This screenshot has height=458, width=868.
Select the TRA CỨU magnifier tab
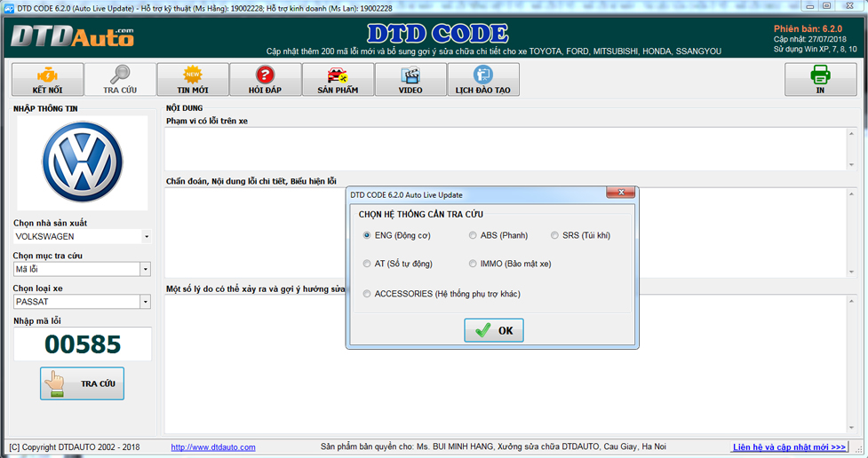tap(120, 80)
